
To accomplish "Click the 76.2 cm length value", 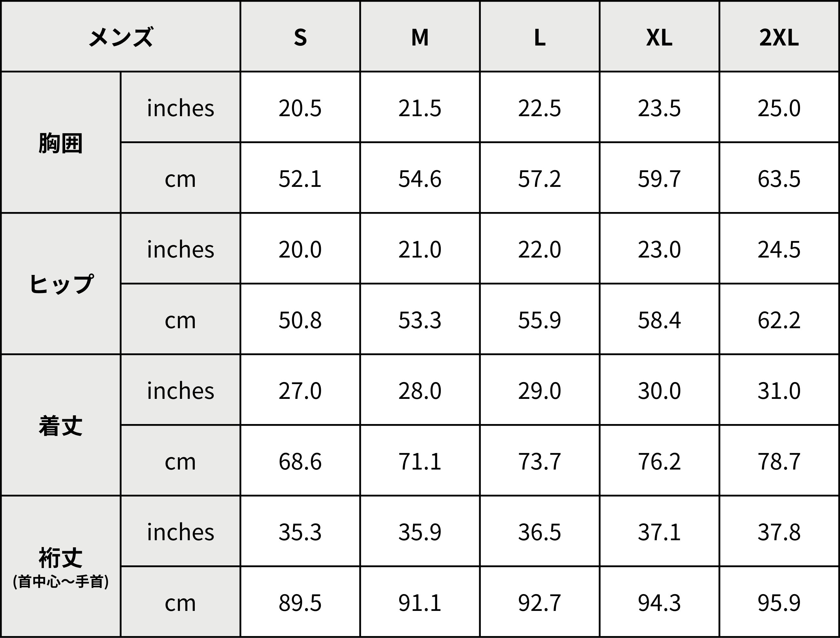I will coord(659,461).
